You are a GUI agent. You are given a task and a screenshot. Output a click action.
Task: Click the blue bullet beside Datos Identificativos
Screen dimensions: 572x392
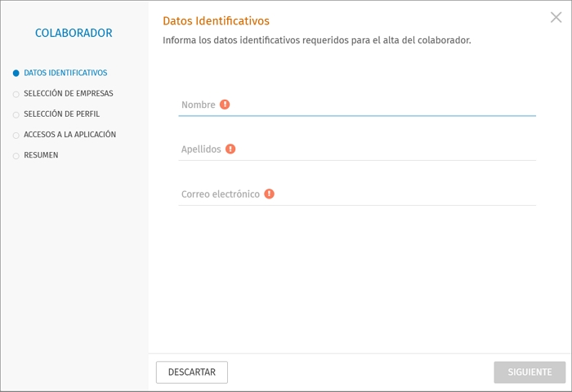click(x=16, y=73)
